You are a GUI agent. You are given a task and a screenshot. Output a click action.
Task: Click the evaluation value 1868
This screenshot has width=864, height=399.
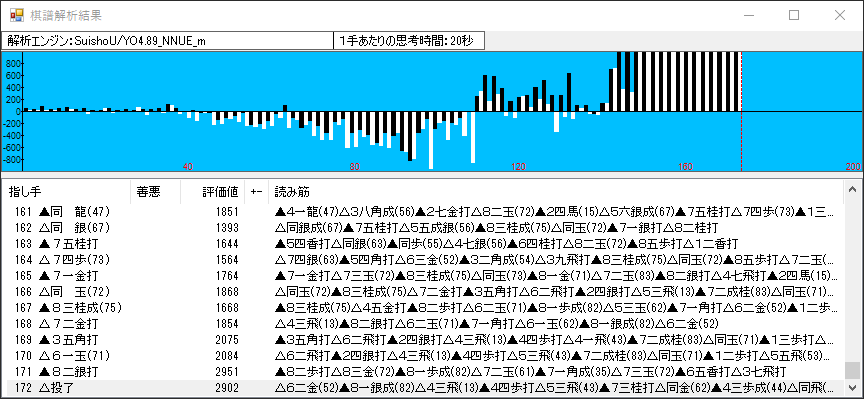click(228, 292)
